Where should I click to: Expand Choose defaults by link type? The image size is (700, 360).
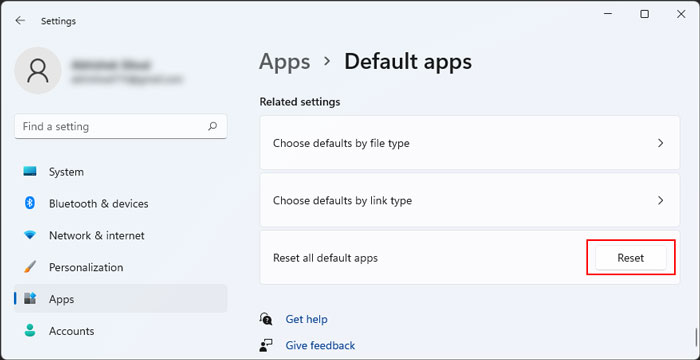(470, 200)
